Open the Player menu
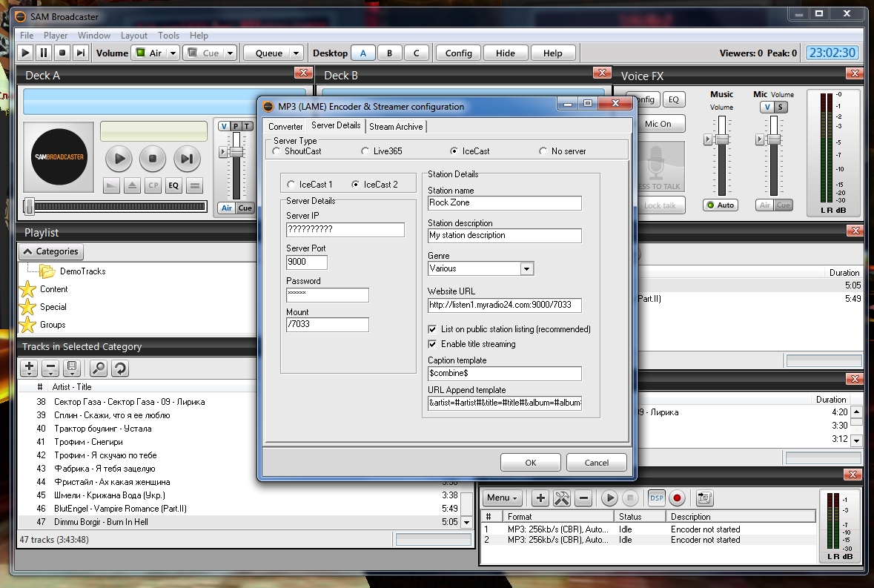 pyautogui.click(x=56, y=35)
